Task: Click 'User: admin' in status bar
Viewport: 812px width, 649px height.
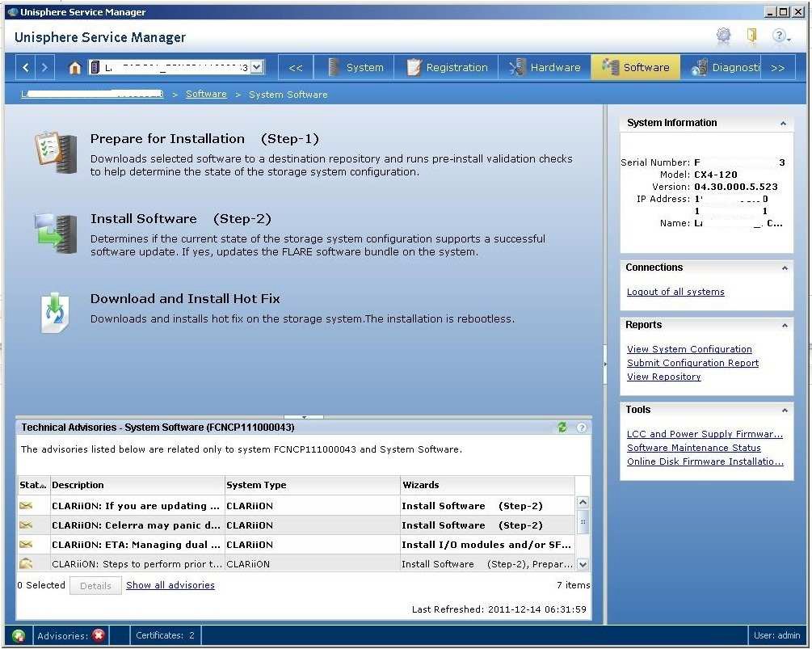Action: [x=776, y=635]
